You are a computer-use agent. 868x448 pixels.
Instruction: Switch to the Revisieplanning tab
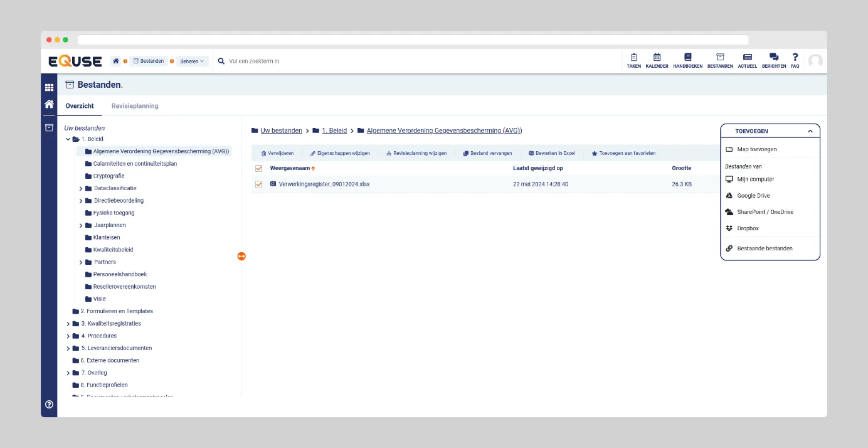[x=135, y=106]
